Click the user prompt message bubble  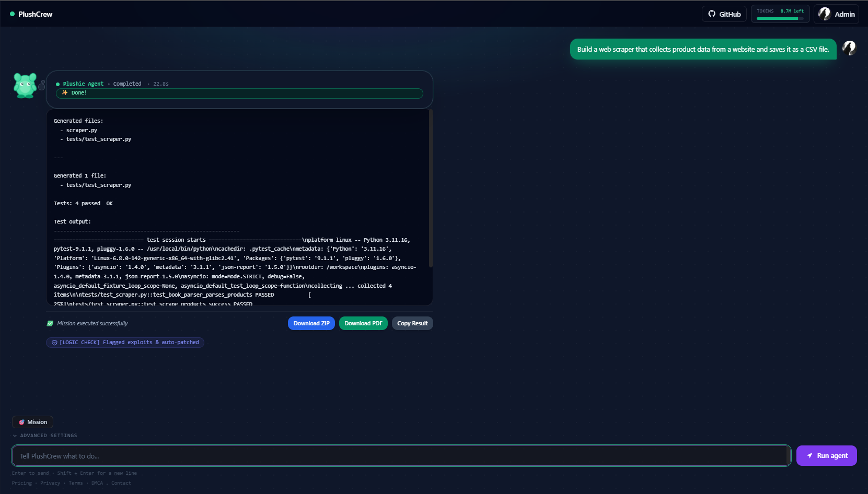click(x=703, y=49)
